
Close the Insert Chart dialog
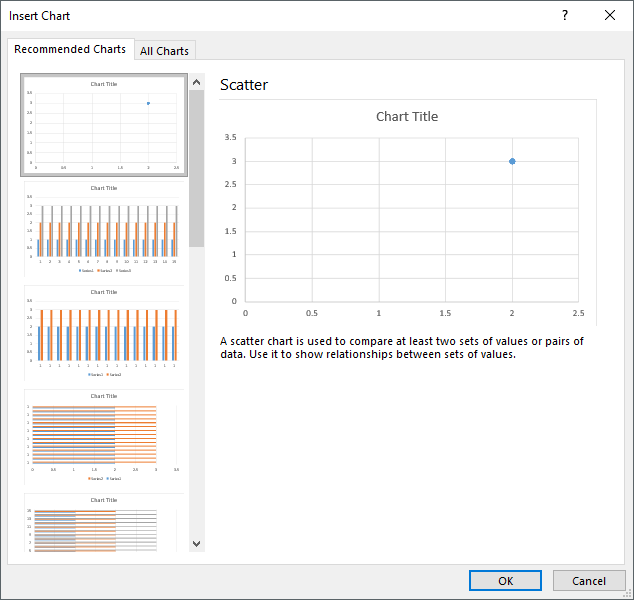[x=610, y=15]
